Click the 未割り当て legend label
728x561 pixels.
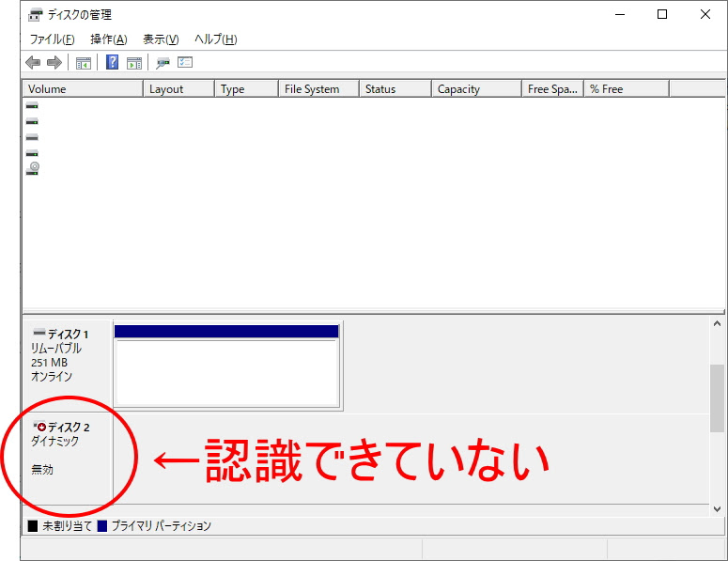pos(67,525)
